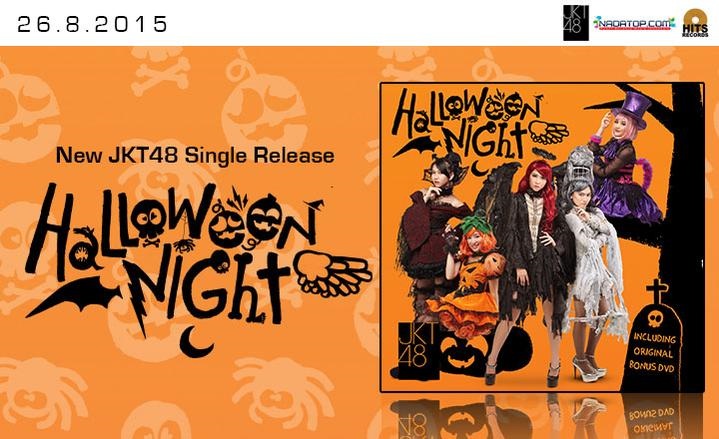Click the large Halloween Night title logo
719x439 pixels.
pyautogui.click(x=197, y=266)
